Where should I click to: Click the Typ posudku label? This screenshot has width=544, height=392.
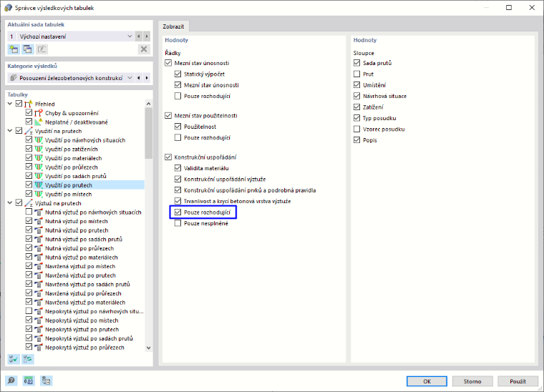tap(379, 118)
